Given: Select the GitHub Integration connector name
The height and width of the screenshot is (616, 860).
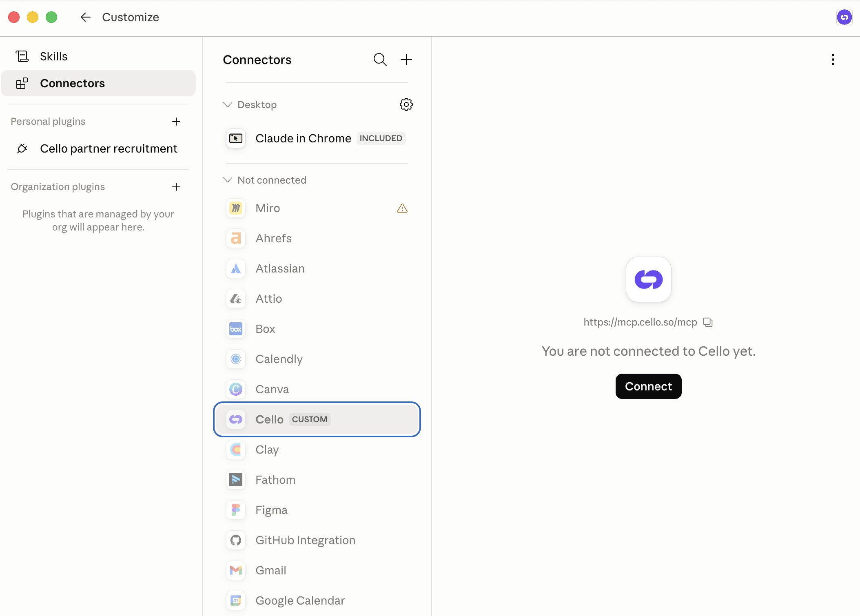Looking at the screenshot, I should 305,540.
